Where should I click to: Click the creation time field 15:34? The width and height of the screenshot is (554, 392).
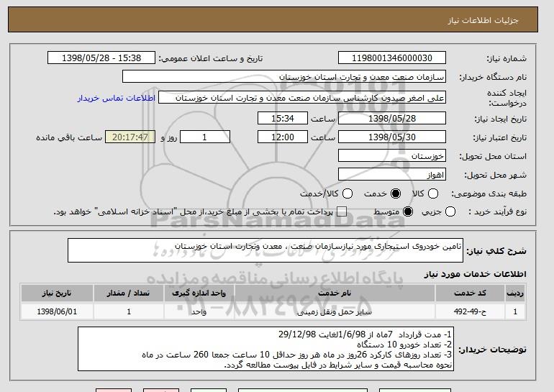tap(283, 118)
